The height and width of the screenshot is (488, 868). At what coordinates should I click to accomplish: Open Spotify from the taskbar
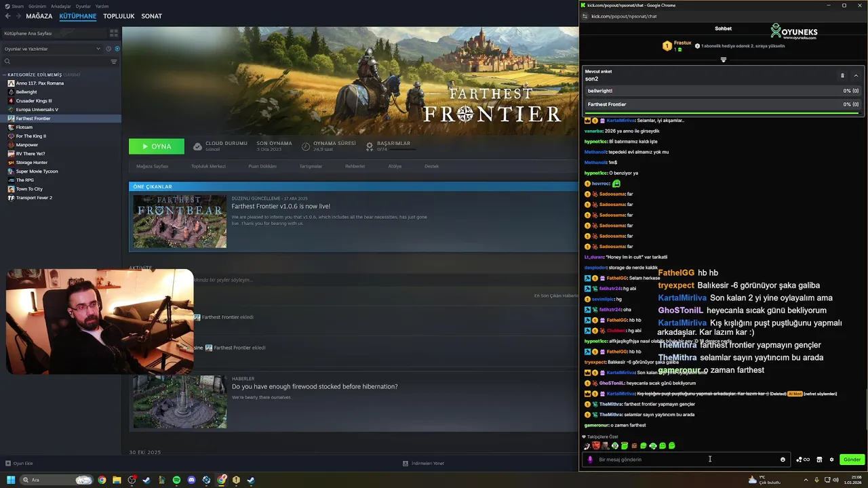(x=176, y=480)
